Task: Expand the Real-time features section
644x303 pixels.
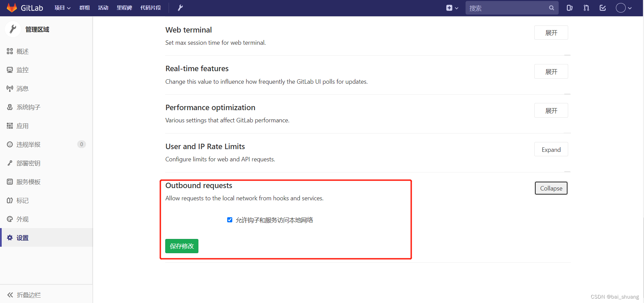Action: click(551, 72)
